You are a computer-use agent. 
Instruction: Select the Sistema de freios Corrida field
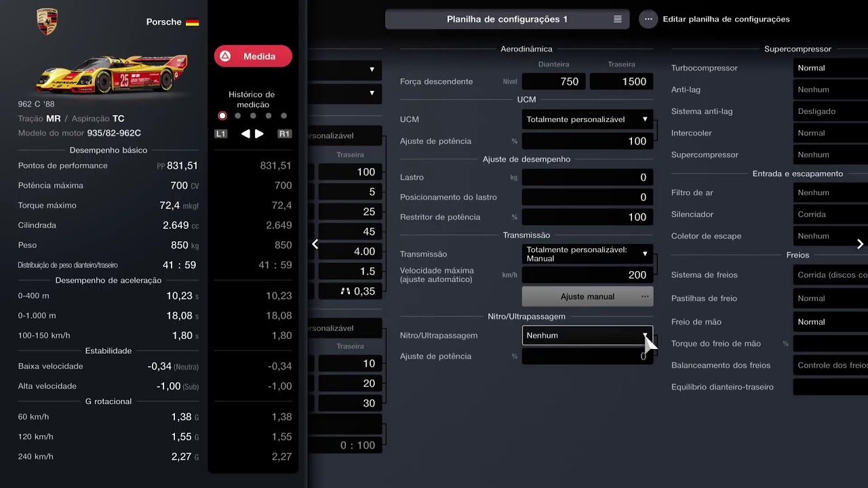830,275
